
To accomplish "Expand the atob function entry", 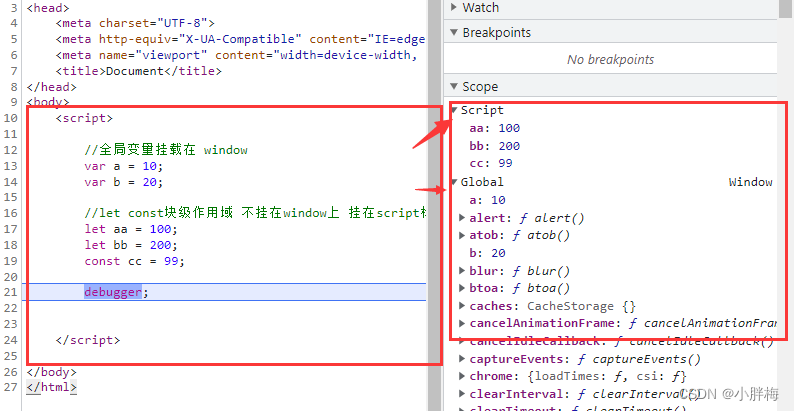I will click(462, 235).
